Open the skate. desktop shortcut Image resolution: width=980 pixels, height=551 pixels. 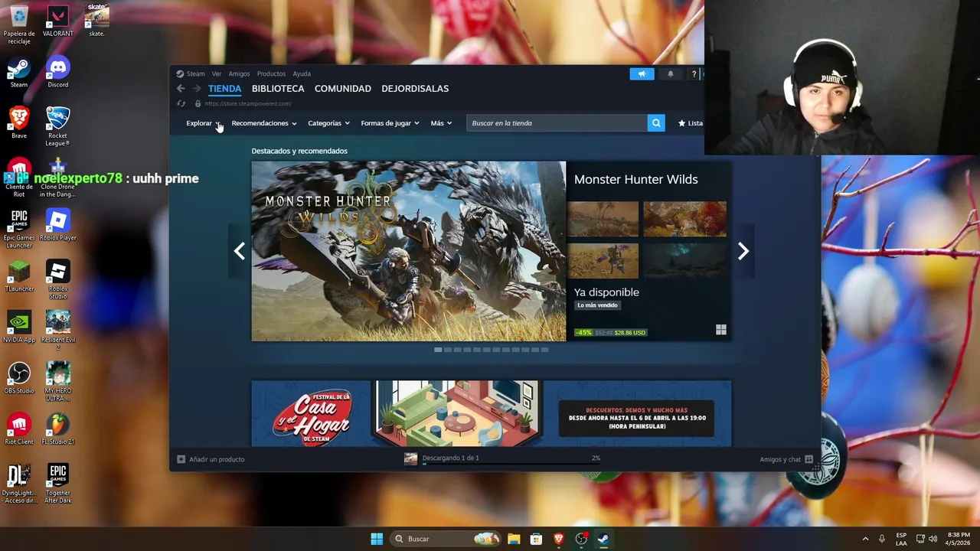[x=96, y=21]
